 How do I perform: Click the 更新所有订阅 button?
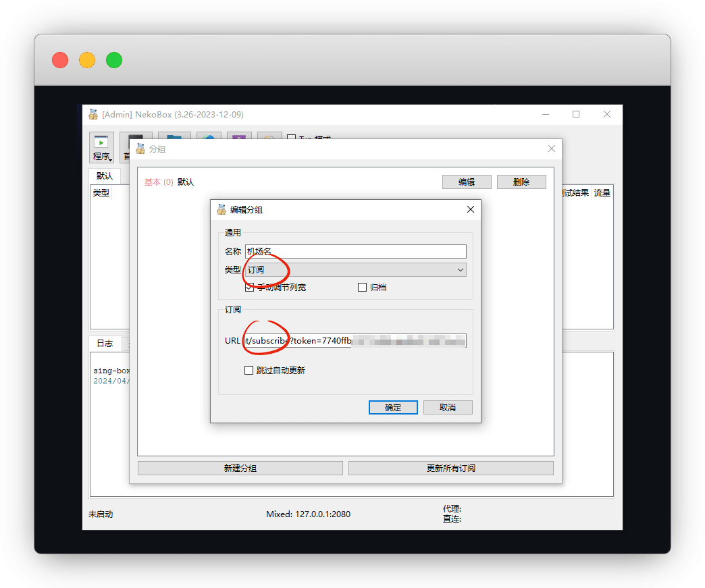click(450, 468)
